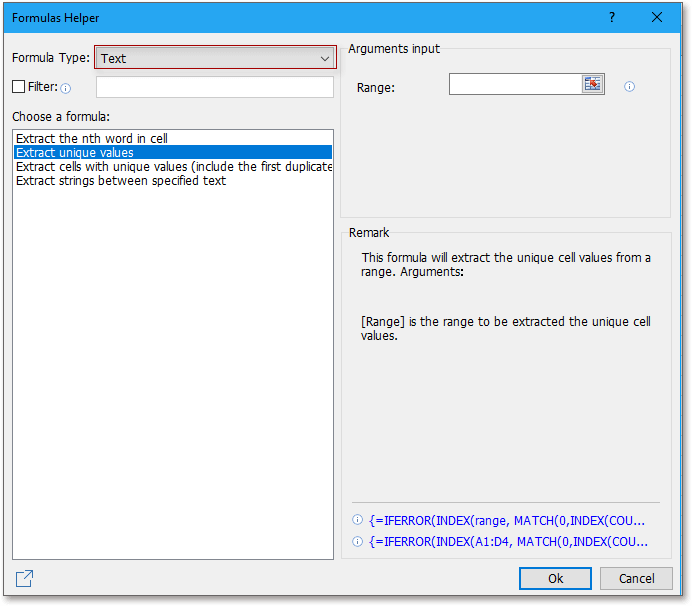Click inside the Range input field
Screen dimensions: 692x606
515,85
